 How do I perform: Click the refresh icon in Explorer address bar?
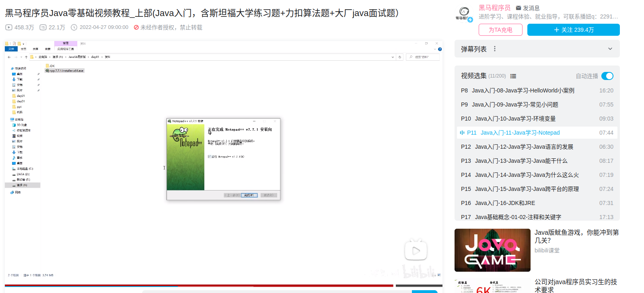(x=400, y=57)
